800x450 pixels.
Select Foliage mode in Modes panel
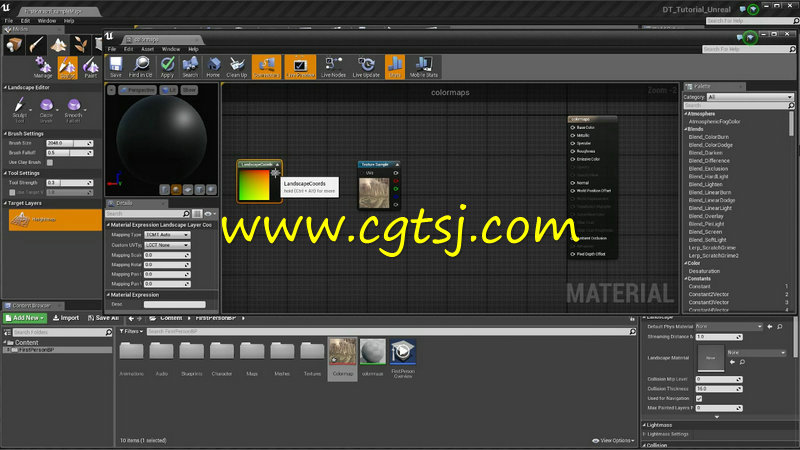pyautogui.click(x=80, y=45)
